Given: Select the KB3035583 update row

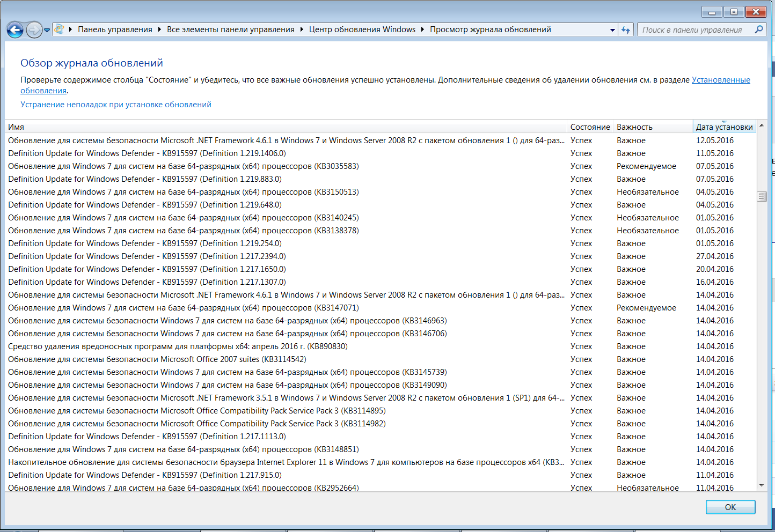Looking at the screenshot, I should pyautogui.click(x=381, y=166).
